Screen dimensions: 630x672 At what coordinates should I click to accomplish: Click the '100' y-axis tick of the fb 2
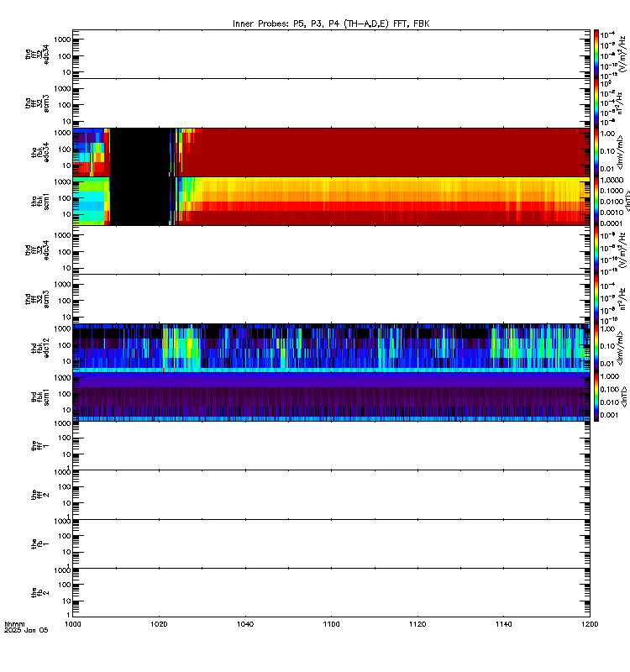66,585
